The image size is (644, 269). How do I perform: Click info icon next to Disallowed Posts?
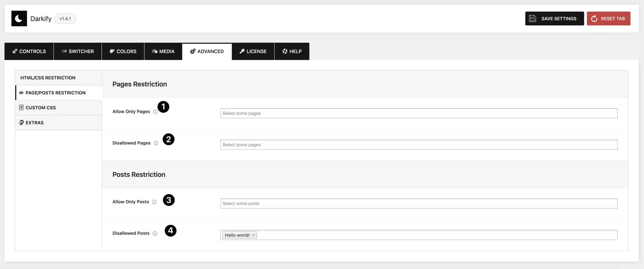pyautogui.click(x=155, y=233)
